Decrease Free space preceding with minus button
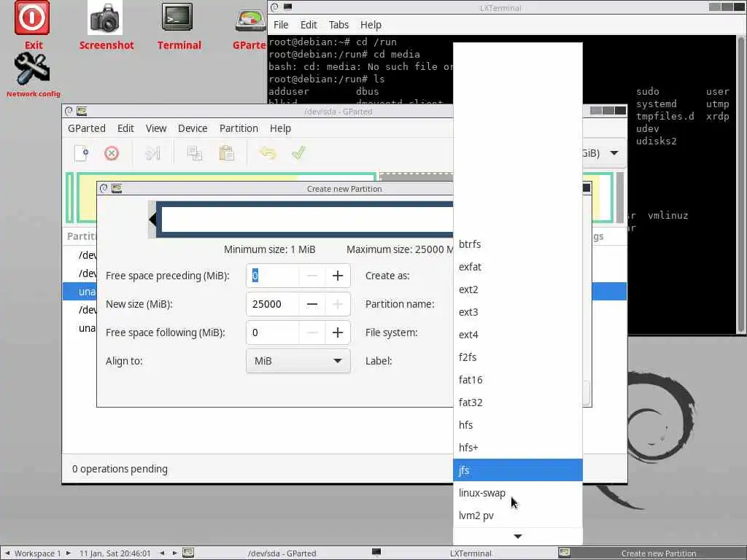This screenshot has height=560, width=747. (312, 276)
